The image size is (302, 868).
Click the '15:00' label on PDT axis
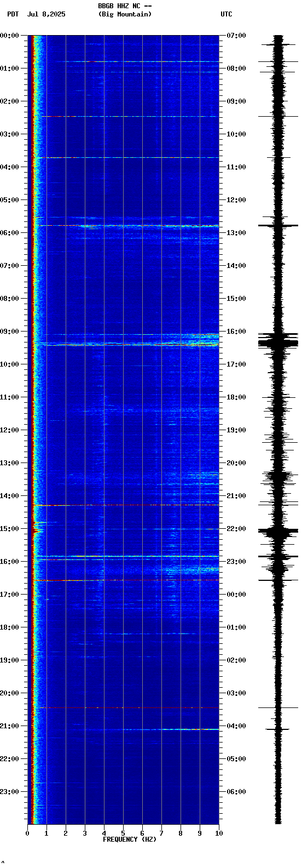click(9, 529)
